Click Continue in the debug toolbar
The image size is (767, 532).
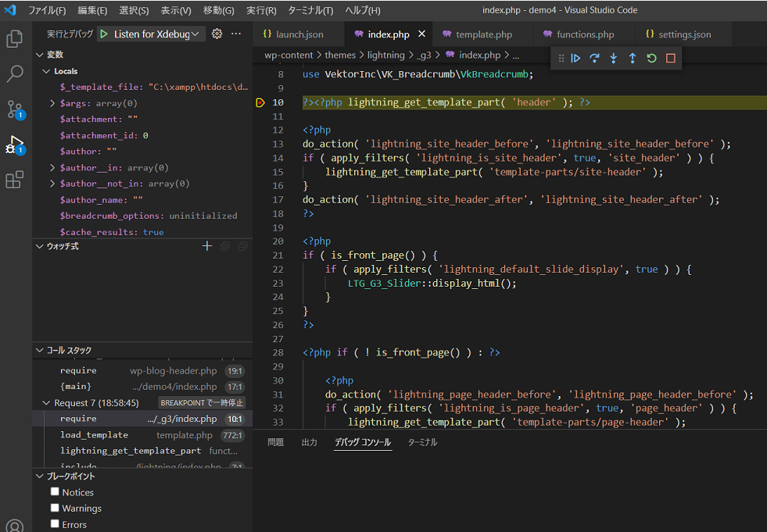tap(575, 58)
